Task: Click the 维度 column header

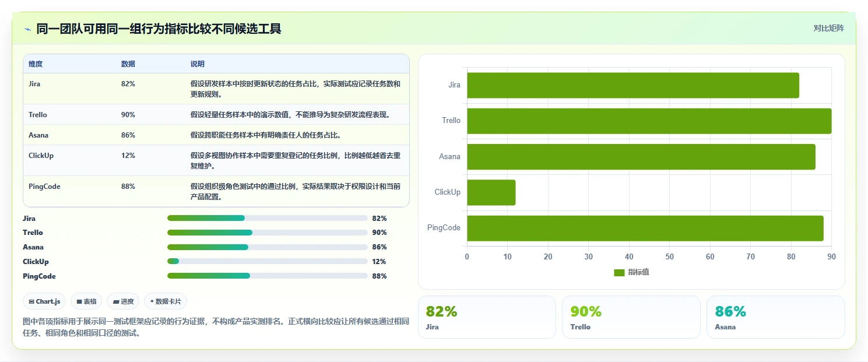Action: 36,64
